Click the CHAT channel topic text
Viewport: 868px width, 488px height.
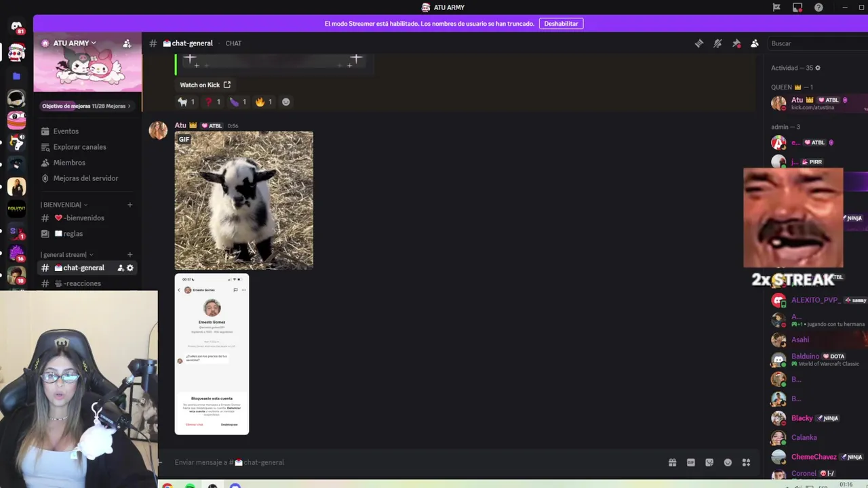point(233,43)
